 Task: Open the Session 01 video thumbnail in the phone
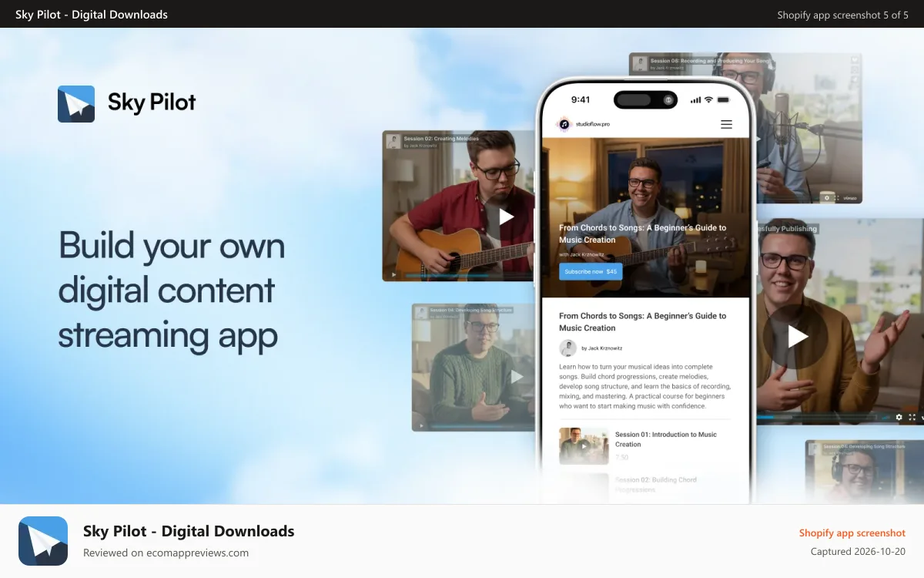pos(584,446)
